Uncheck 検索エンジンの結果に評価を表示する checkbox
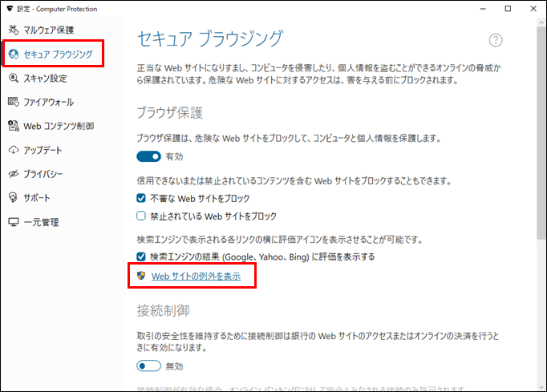The image size is (547, 392). click(141, 257)
